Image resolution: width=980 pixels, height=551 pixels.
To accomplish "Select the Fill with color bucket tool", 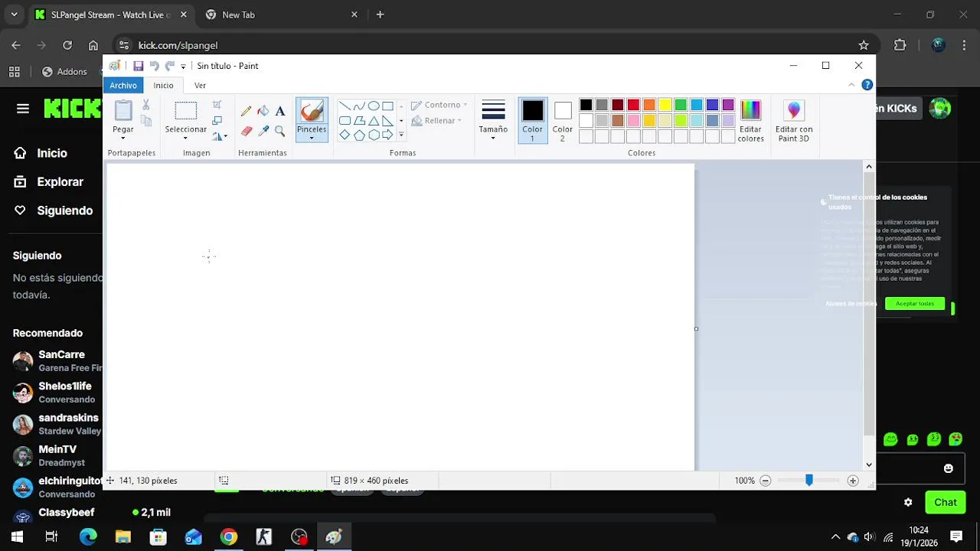I will click(x=263, y=112).
